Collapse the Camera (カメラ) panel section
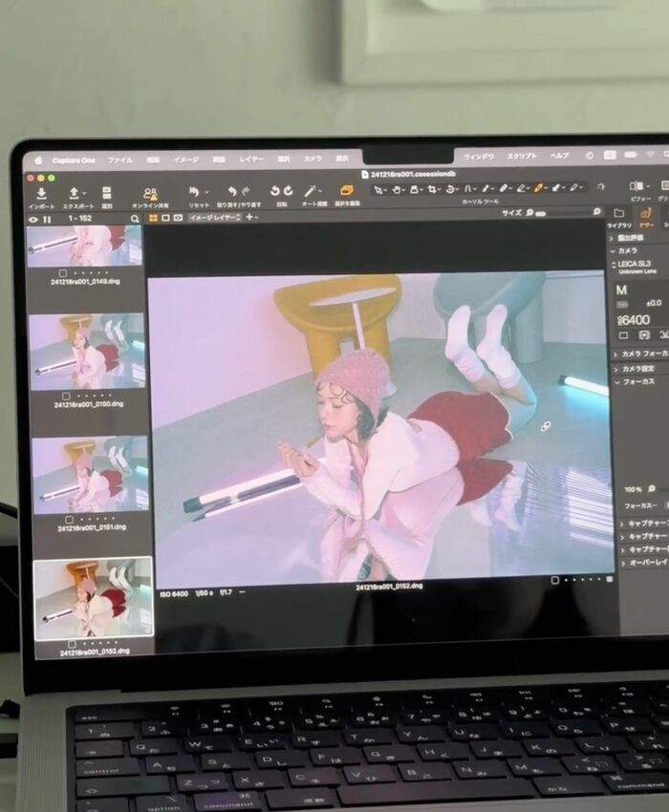Viewport: 669px width, 812px height. 613,250
